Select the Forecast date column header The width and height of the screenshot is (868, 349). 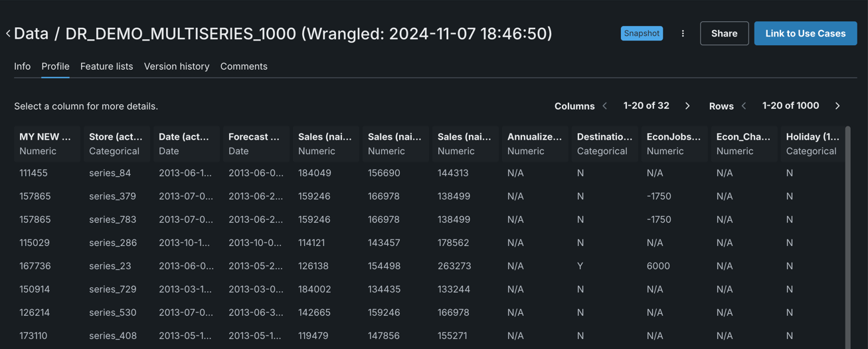[256, 143]
